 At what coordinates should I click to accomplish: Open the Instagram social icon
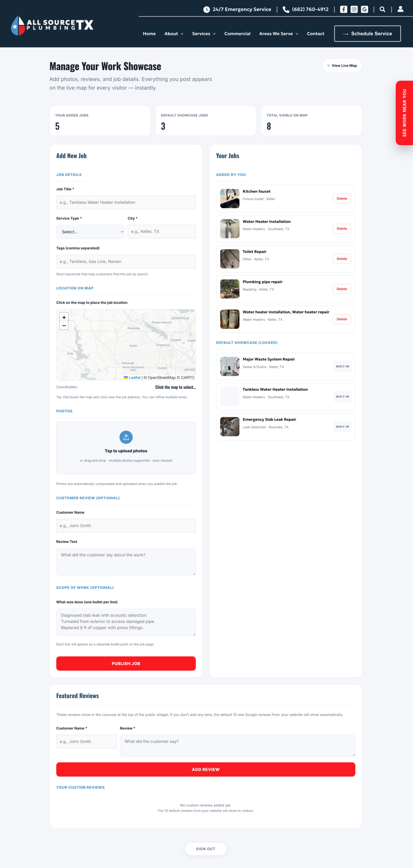click(354, 9)
